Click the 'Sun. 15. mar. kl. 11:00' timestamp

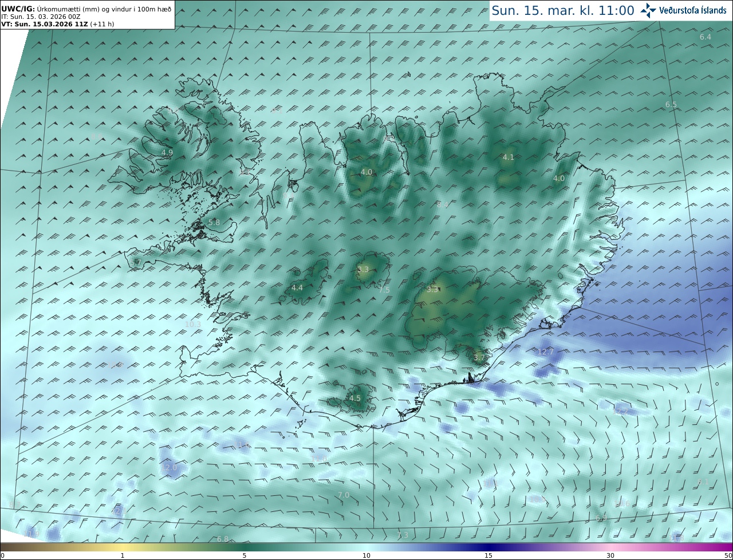(563, 10)
